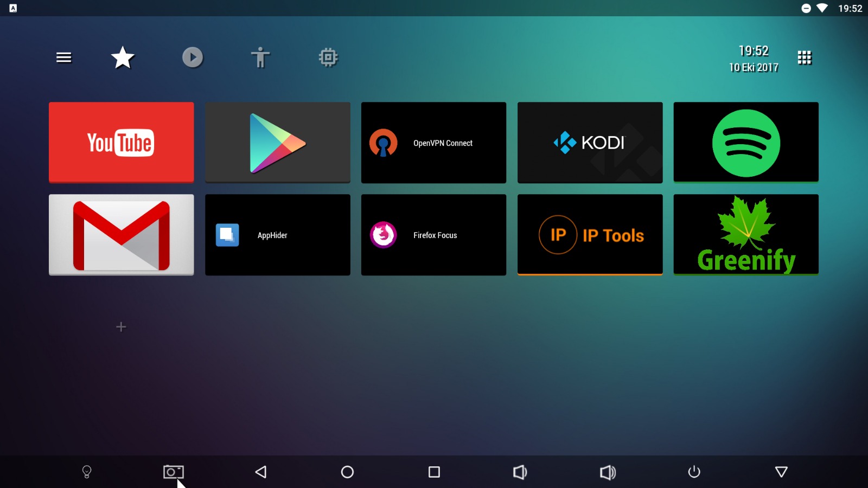The image size is (868, 488).
Task: Hide navigation bar with down triangle
Action: pos(781,472)
